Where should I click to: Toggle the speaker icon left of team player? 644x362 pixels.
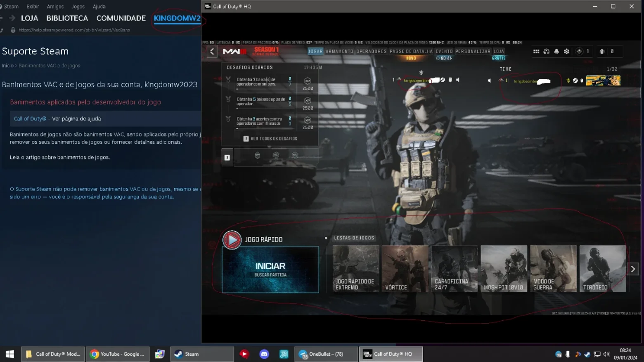click(489, 80)
